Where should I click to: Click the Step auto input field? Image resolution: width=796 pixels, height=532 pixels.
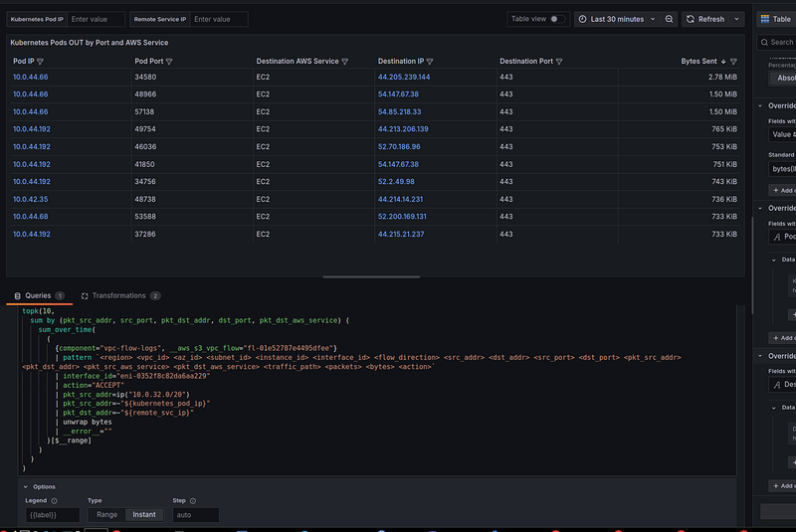click(195, 515)
